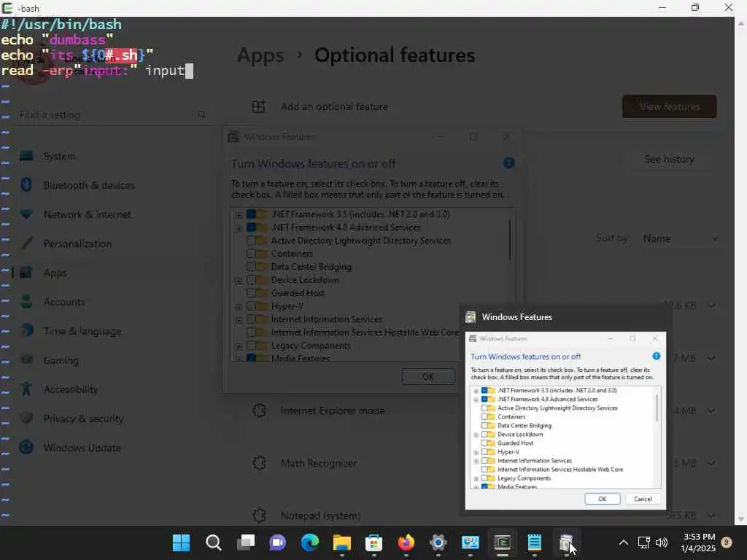Open Task View on the taskbar
The image size is (747, 560).
[x=246, y=542]
